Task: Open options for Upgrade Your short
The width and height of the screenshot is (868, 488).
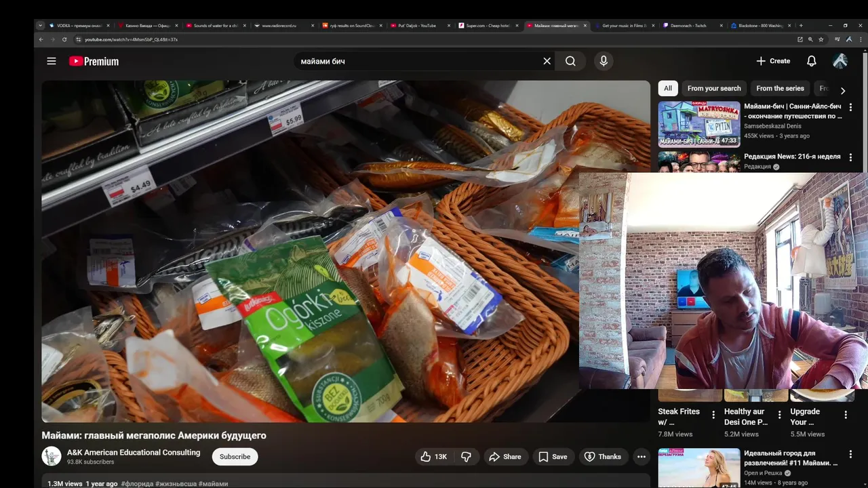Action: click(846, 415)
